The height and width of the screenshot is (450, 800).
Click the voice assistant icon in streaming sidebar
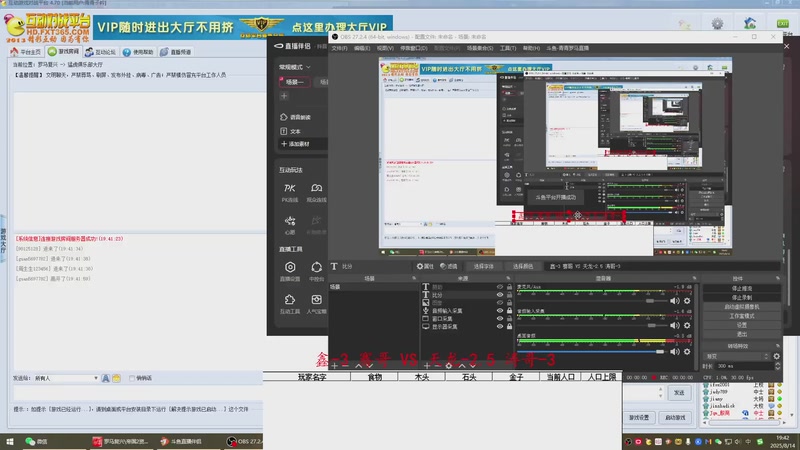pos(284,117)
